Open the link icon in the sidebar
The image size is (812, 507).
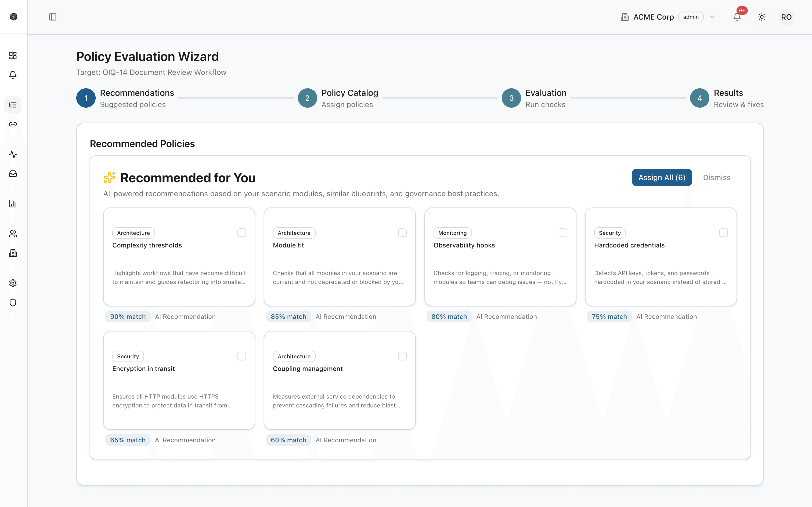click(13, 124)
